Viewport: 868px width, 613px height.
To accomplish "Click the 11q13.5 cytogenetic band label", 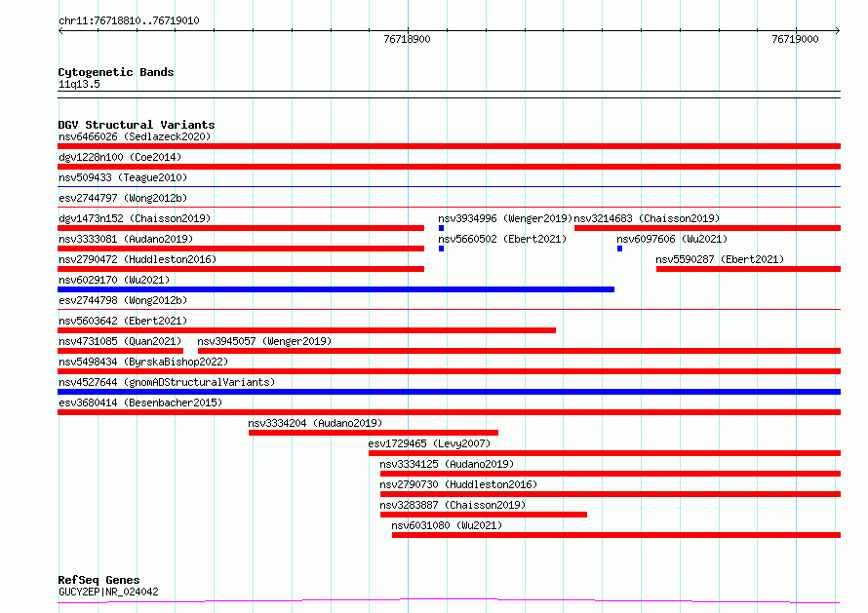I will coord(79,84).
